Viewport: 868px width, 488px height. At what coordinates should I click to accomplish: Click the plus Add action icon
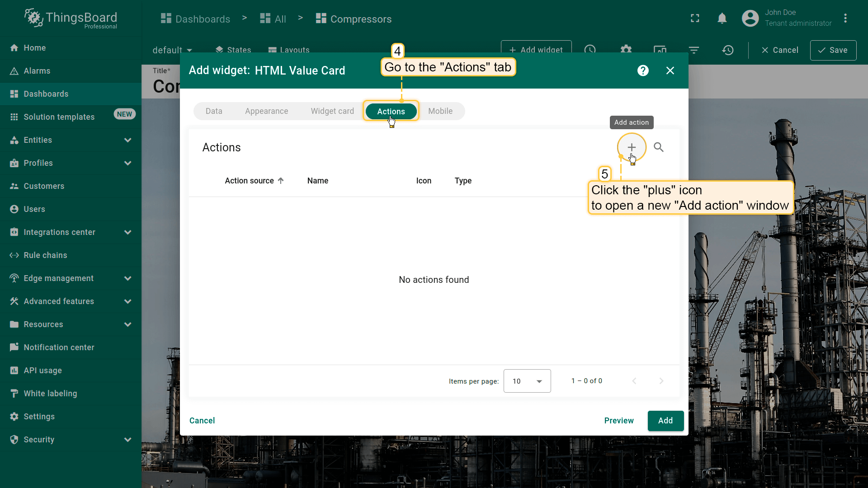(x=631, y=147)
